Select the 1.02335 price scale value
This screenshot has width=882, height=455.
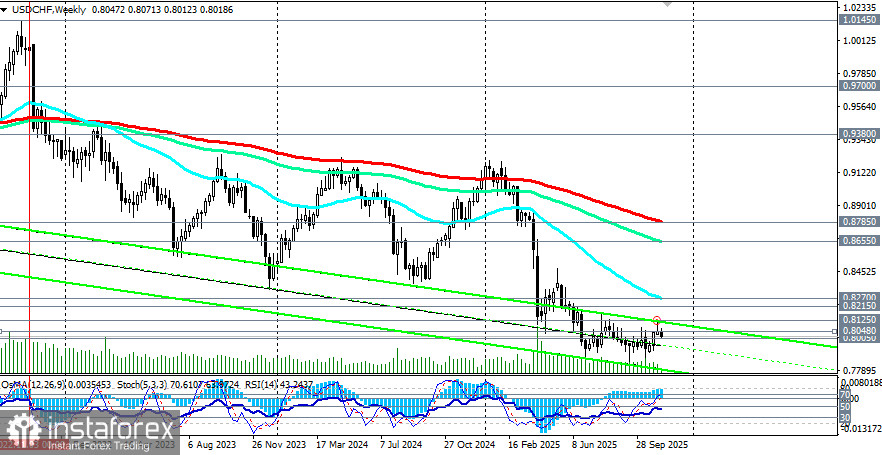(x=861, y=8)
